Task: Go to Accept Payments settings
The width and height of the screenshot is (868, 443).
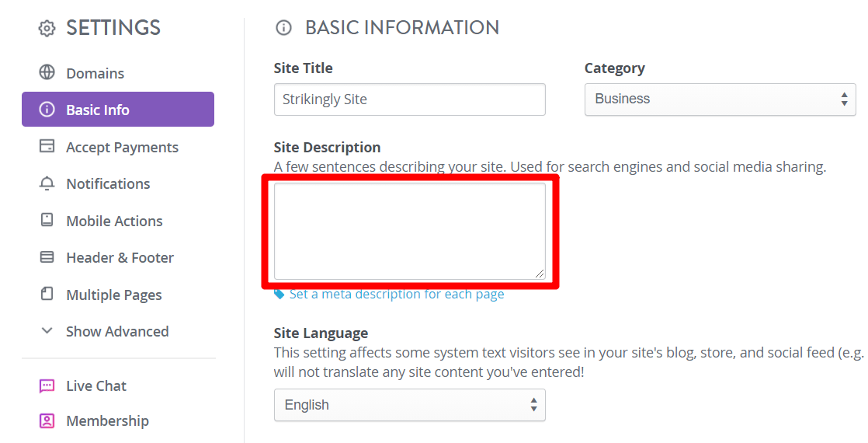Action: coord(122,147)
